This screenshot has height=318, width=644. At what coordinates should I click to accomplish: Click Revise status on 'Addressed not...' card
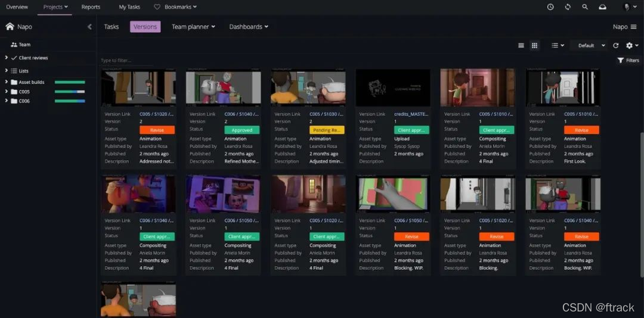click(157, 130)
